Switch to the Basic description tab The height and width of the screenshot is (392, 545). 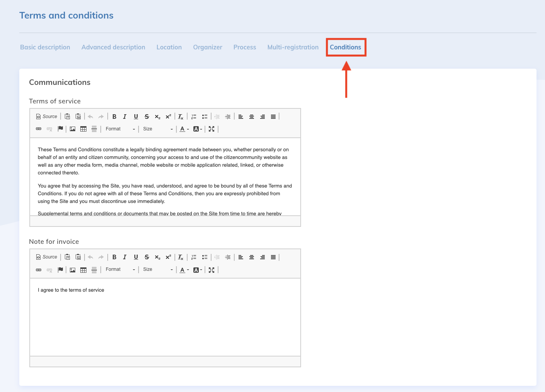click(x=45, y=47)
